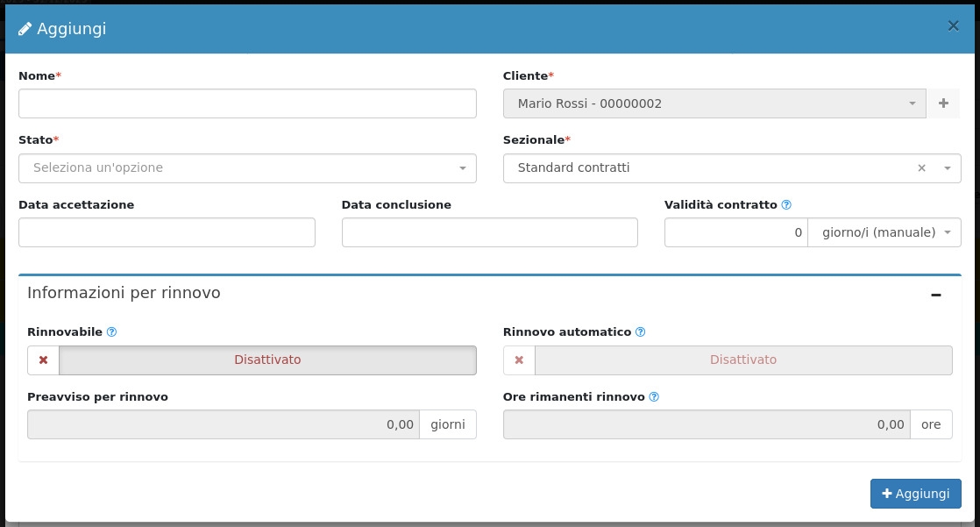Click the plus icon beside Cliente field
Image resolution: width=980 pixels, height=527 pixels.
(x=943, y=103)
